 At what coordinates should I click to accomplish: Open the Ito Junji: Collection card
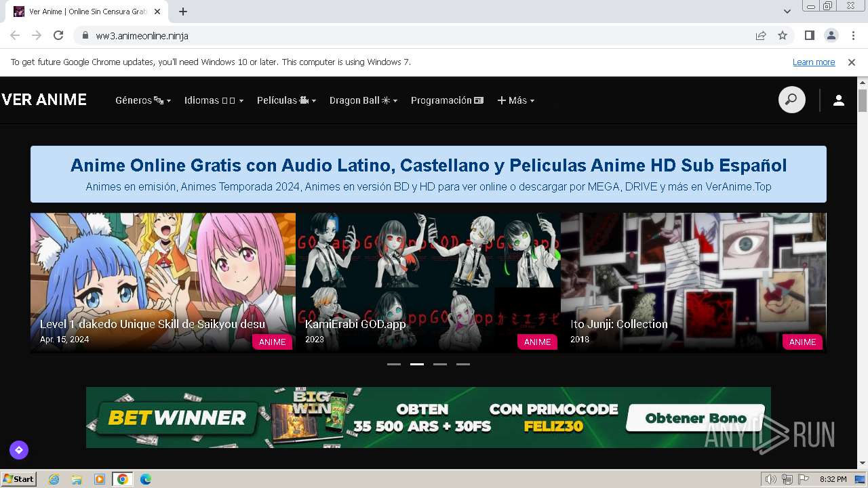click(x=694, y=283)
